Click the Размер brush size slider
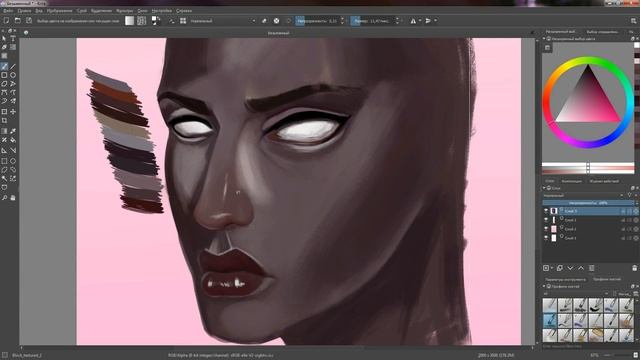640x360 pixels. [x=373, y=20]
